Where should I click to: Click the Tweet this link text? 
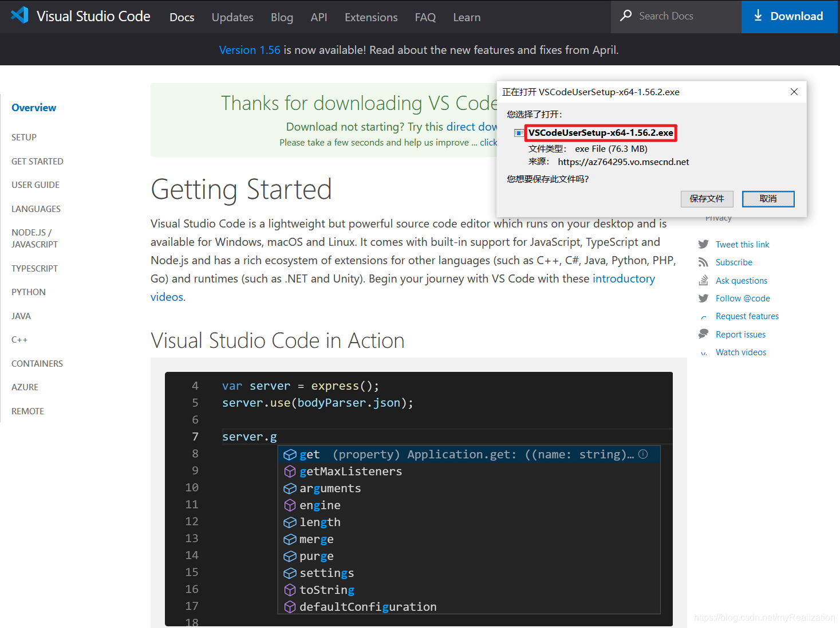point(743,245)
